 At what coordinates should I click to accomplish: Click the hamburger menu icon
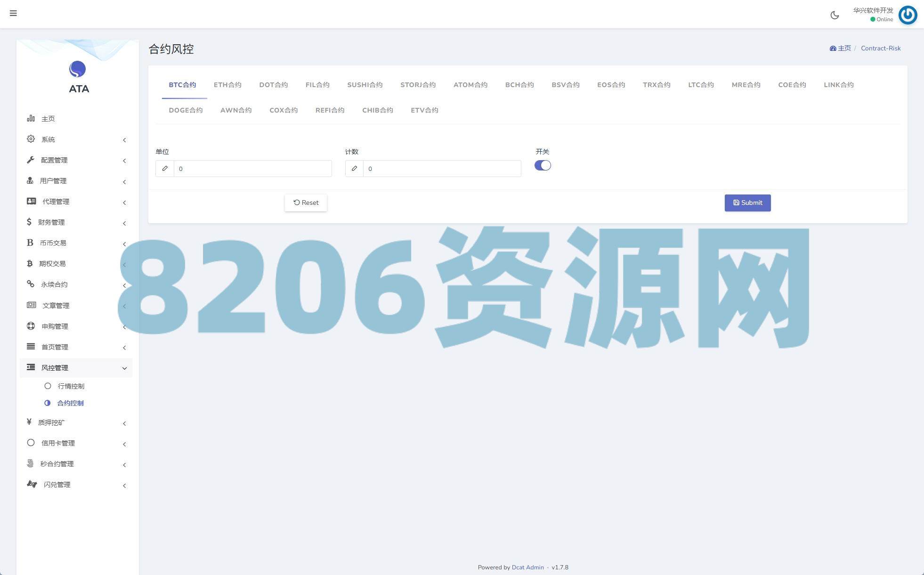click(x=13, y=13)
